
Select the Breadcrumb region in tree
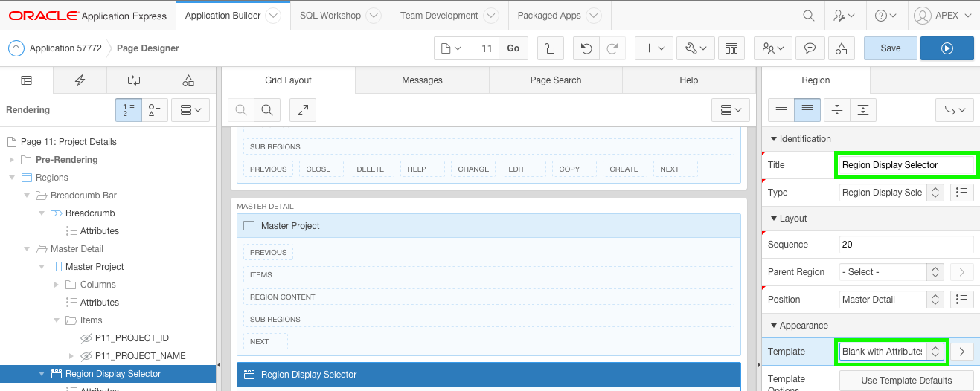90,213
